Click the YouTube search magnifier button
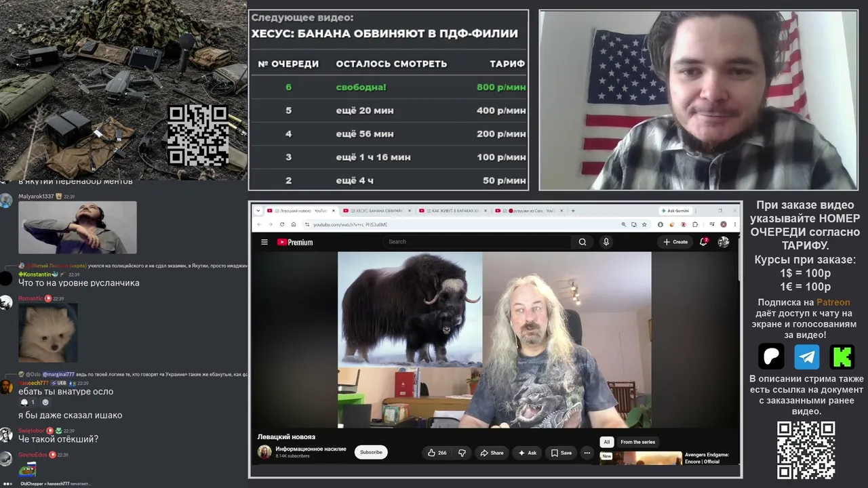The width and height of the screenshot is (868, 488). tap(583, 242)
